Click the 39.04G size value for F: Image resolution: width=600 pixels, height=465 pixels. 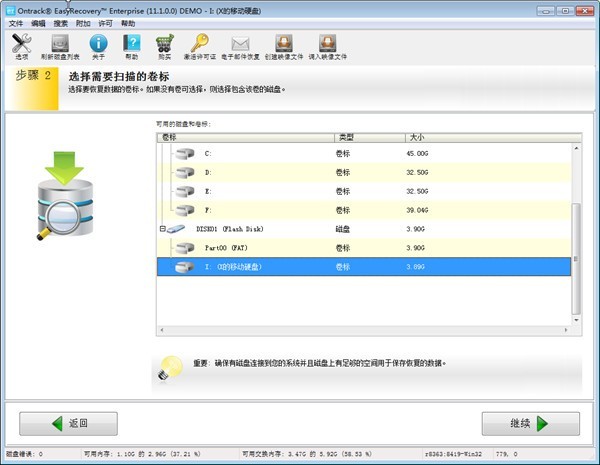[417, 210]
